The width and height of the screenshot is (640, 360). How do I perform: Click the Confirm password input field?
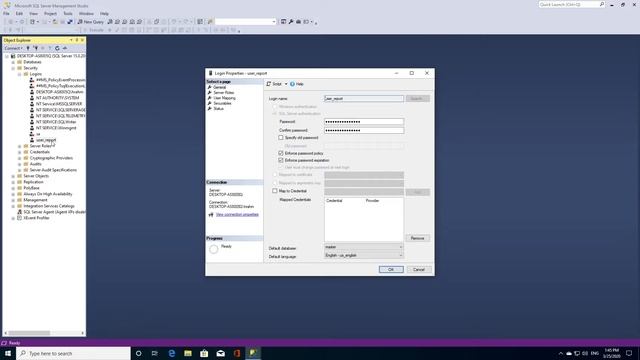364,130
